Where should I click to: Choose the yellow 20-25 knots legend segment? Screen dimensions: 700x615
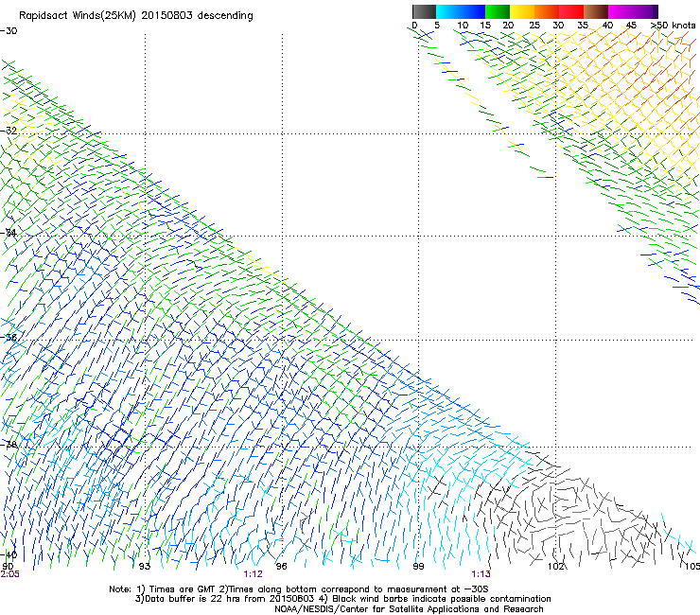522,11
